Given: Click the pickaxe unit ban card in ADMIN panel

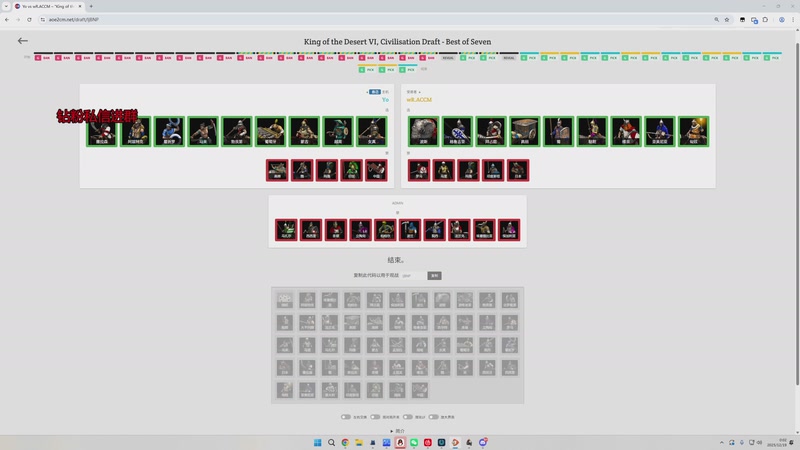Looking at the screenshot, I should (x=410, y=230).
